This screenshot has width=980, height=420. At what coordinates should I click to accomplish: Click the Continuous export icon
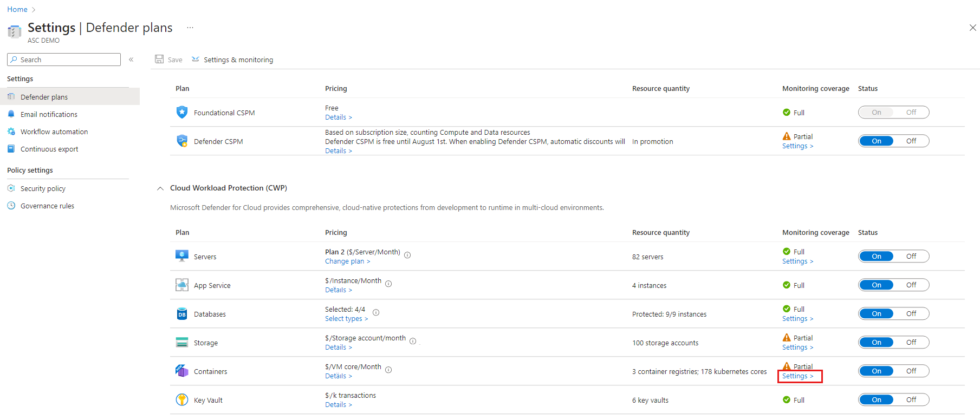pos(11,148)
